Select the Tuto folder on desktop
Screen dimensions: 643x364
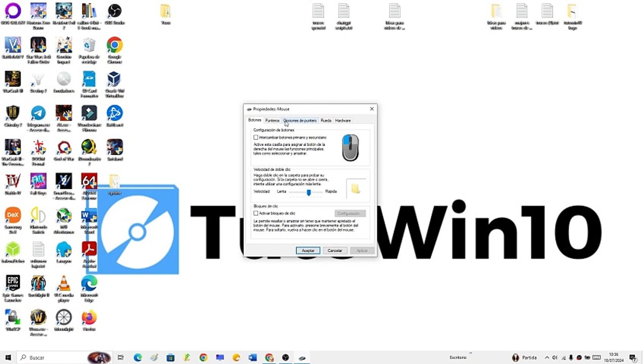point(165,14)
